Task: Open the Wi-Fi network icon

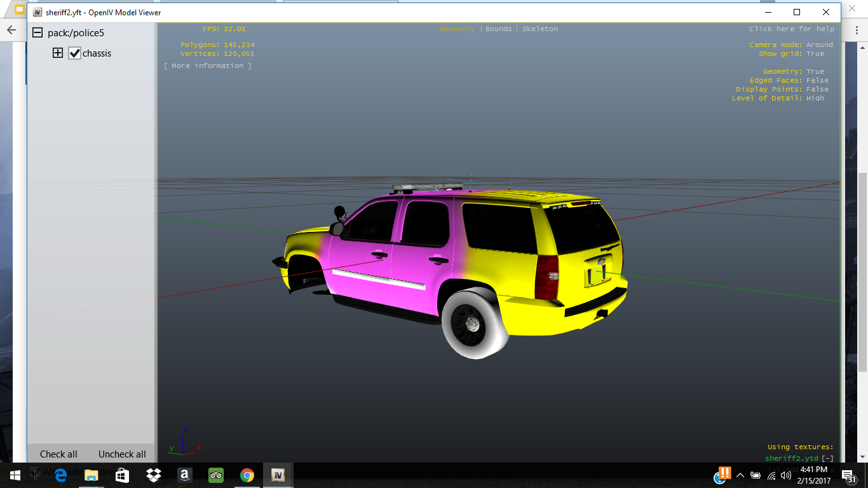Action: point(771,475)
